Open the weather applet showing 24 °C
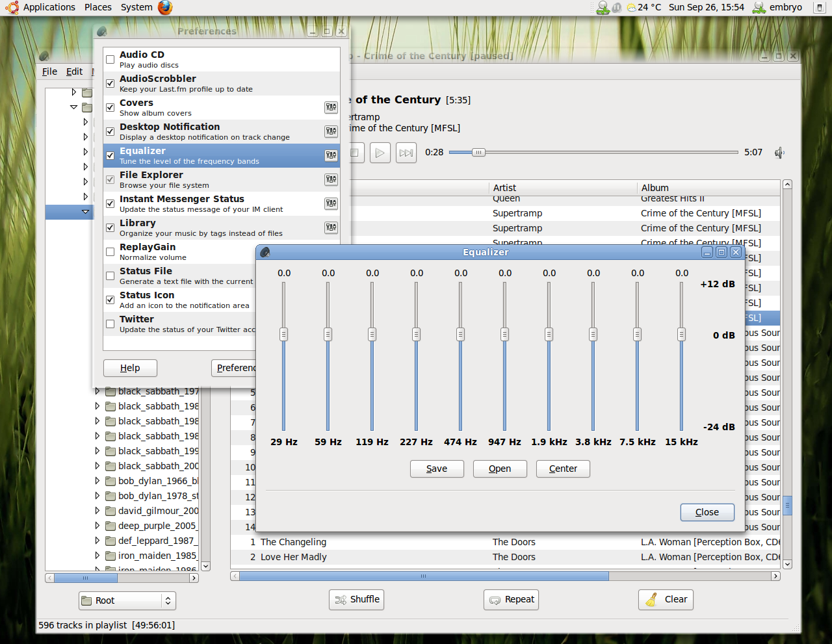 click(x=644, y=7)
